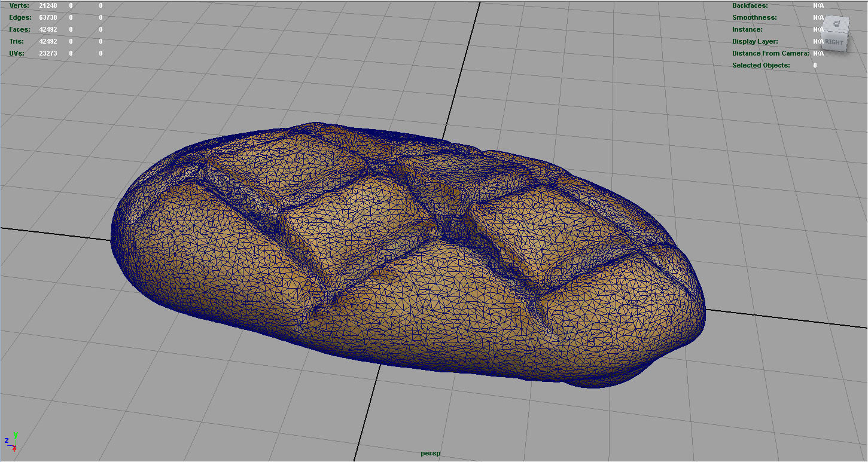
Task: Click the Faces: label in the HUD
Action: 20,29
